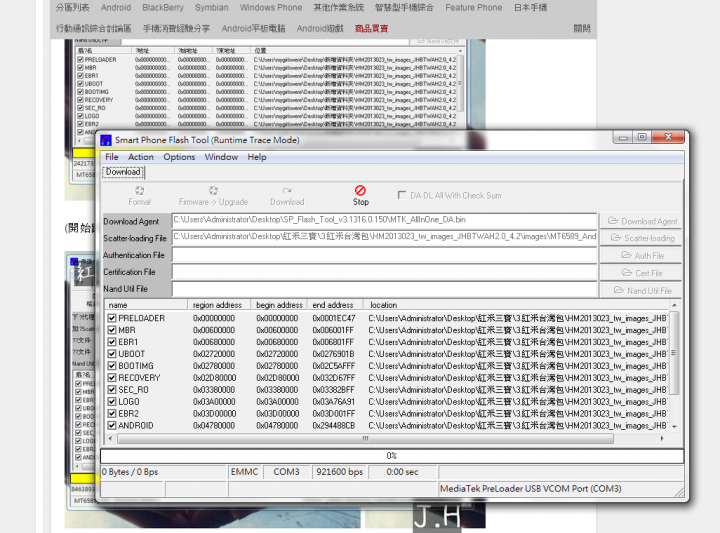Click MediaTek PreLoader USB VCOM Port text
The image size is (720, 533).
pos(530,489)
